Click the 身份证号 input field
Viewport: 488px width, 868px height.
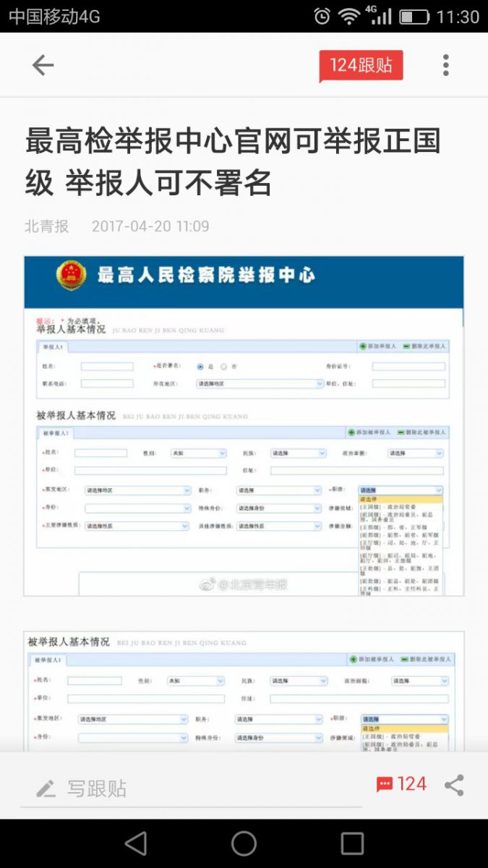[x=408, y=367]
